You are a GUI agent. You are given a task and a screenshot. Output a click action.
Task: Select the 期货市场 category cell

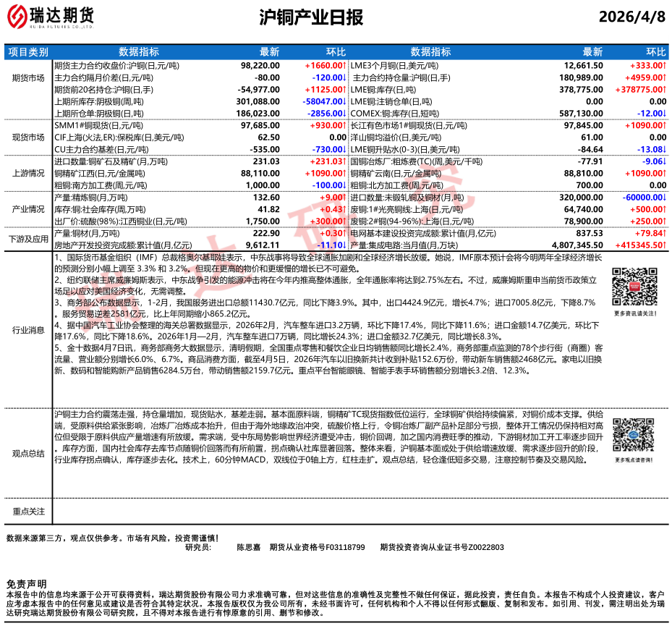click(28, 78)
